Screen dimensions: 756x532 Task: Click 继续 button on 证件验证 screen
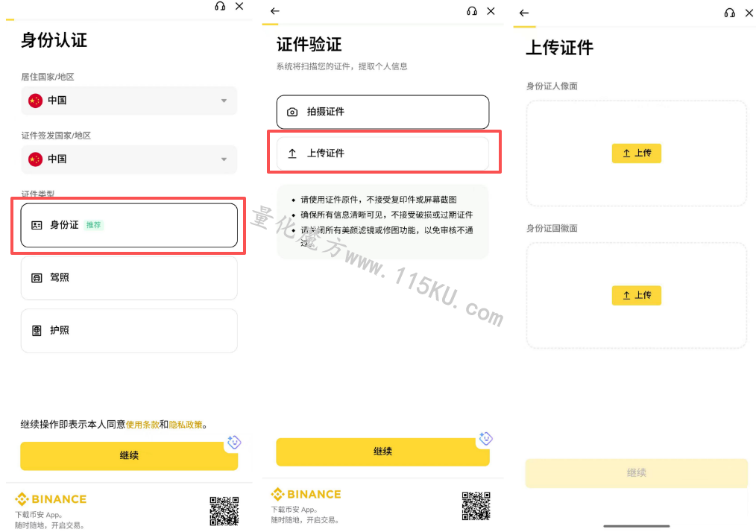[x=382, y=452]
